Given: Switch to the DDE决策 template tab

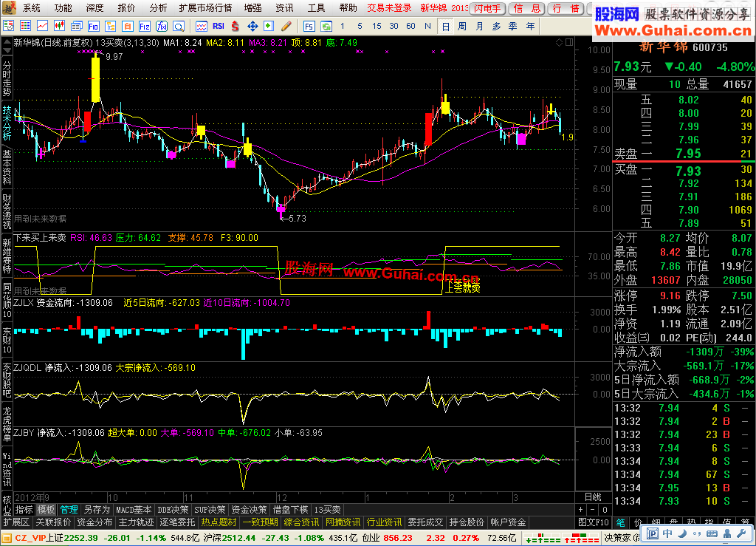Looking at the screenshot, I should (173, 510).
